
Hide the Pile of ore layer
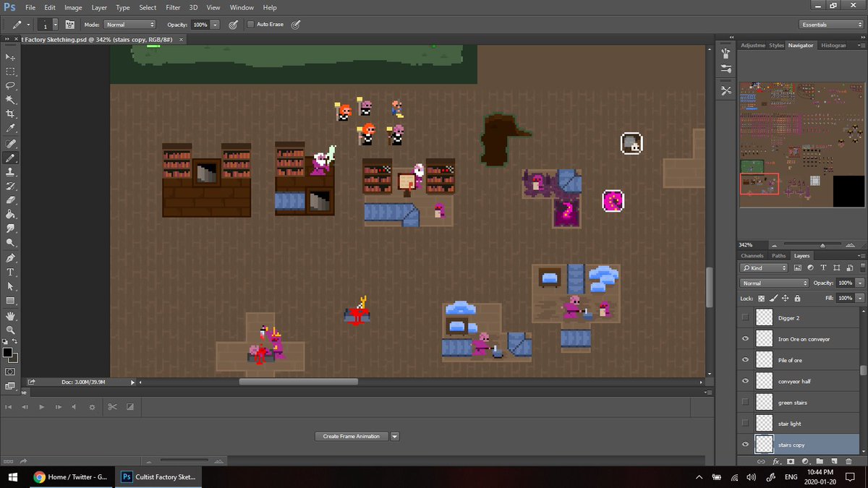tap(746, 360)
